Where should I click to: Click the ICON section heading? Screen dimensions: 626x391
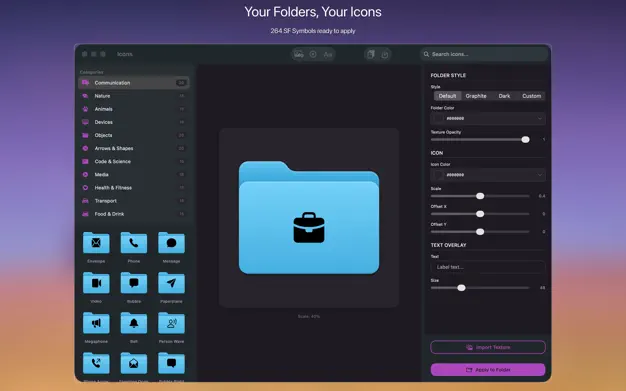pyautogui.click(x=437, y=153)
